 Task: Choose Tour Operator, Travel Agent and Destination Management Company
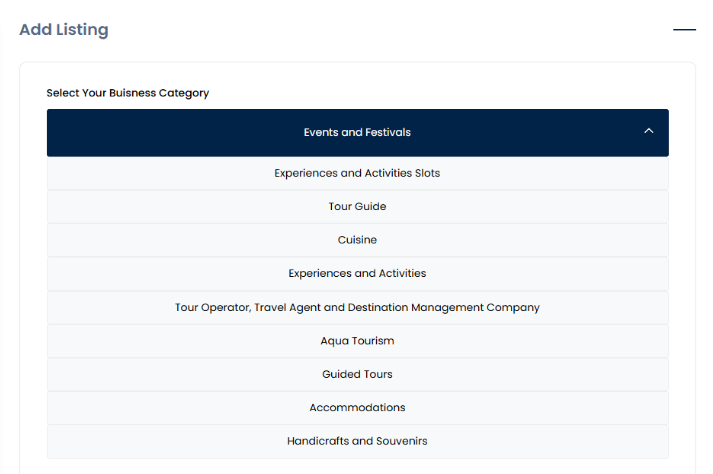tap(357, 307)
